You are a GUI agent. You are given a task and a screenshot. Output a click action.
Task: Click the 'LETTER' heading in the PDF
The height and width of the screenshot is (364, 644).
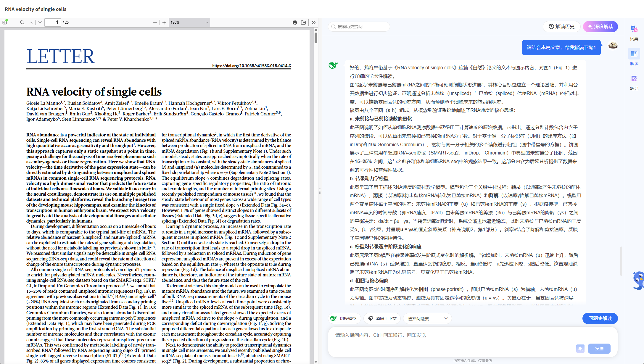(60, 56)
